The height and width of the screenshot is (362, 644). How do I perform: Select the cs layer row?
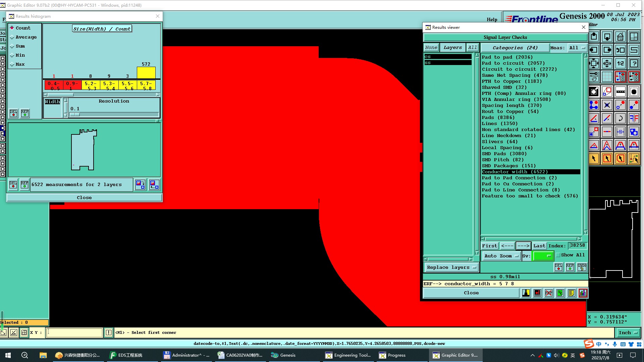[448, 57]
